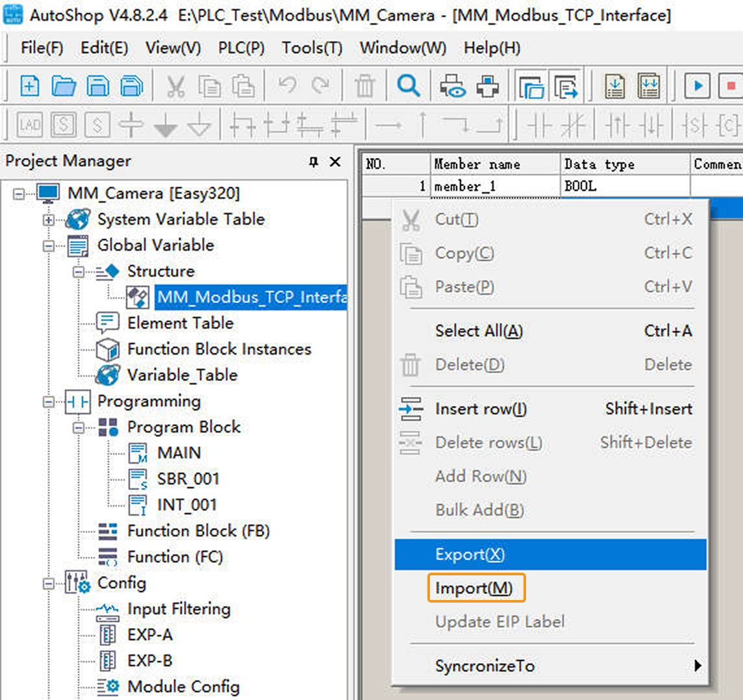Open Module Config in the Config tree
Viewport: 743px width, 700px height.
[183, 687]
